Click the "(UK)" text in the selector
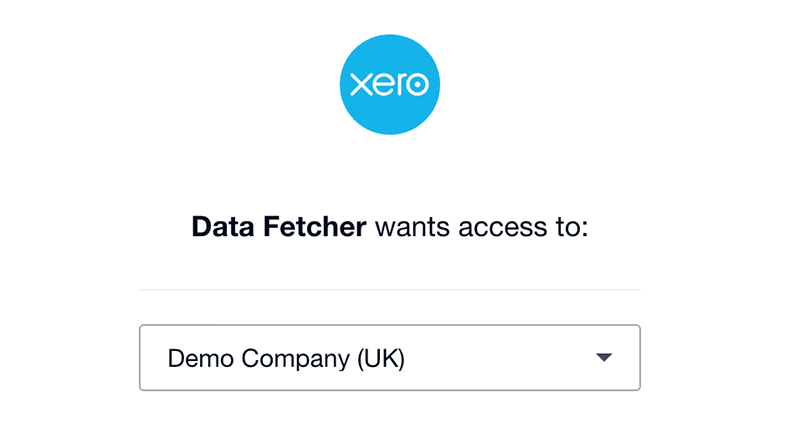 381,359
